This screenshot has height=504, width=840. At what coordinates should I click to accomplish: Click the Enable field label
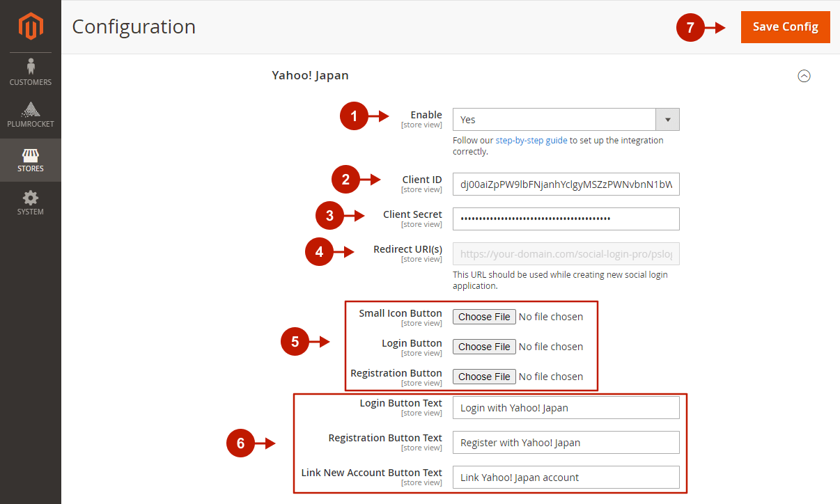click(426, 115)
